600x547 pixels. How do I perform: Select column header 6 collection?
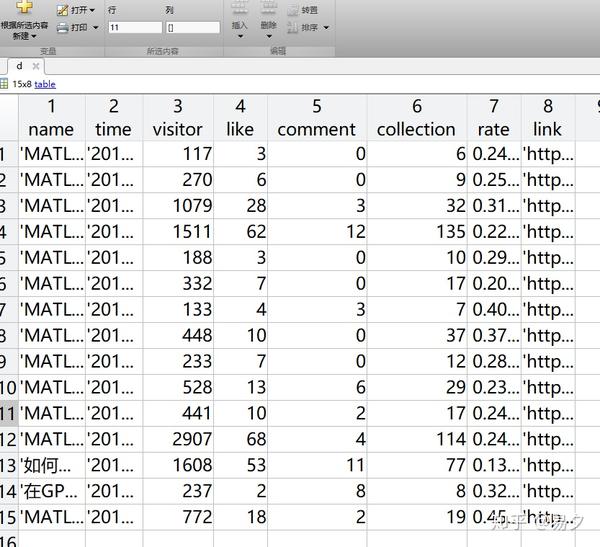[x=417, y=118]
